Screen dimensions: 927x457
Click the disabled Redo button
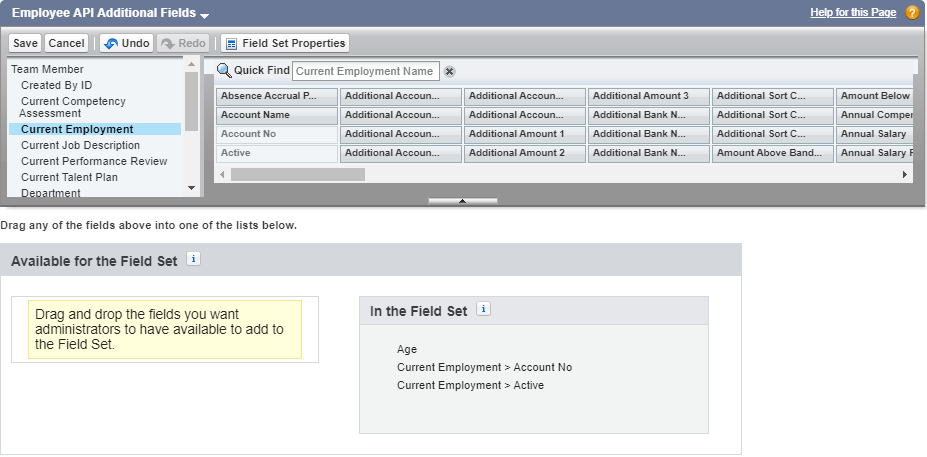(183, 43)
